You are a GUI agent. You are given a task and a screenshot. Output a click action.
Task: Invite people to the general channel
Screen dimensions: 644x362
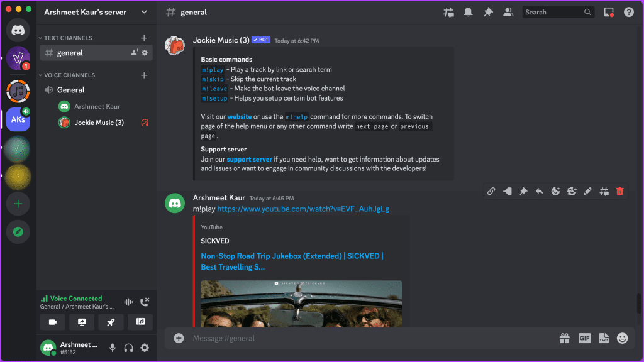pyautogui.click(x=135, y=53)
